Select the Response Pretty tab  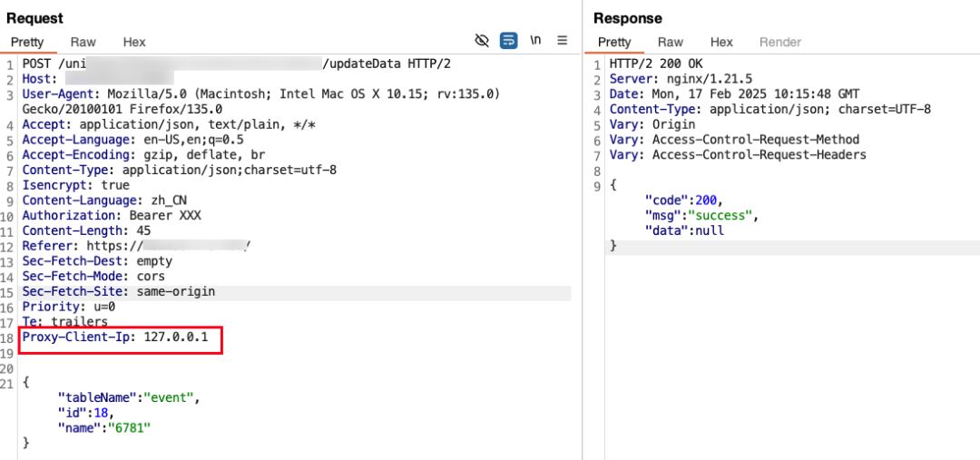point(614,42)
